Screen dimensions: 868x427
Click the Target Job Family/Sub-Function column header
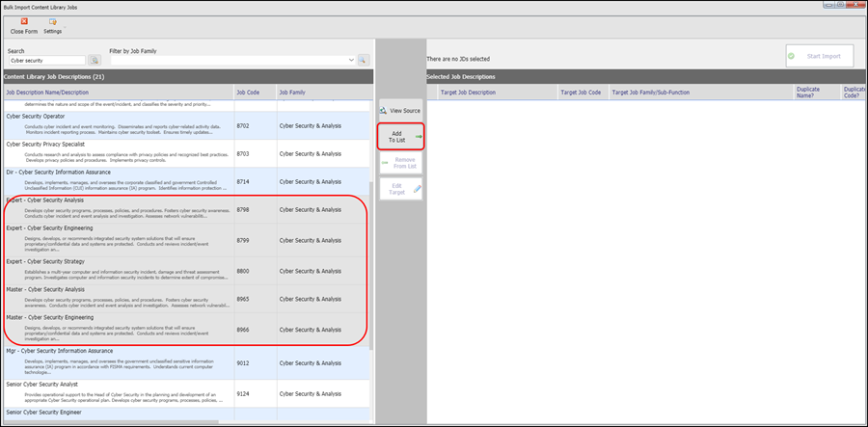pos(701,93)
